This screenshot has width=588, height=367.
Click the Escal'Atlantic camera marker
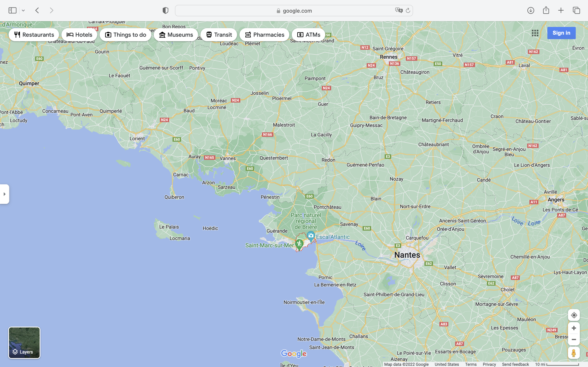click(x=311, y=236)
